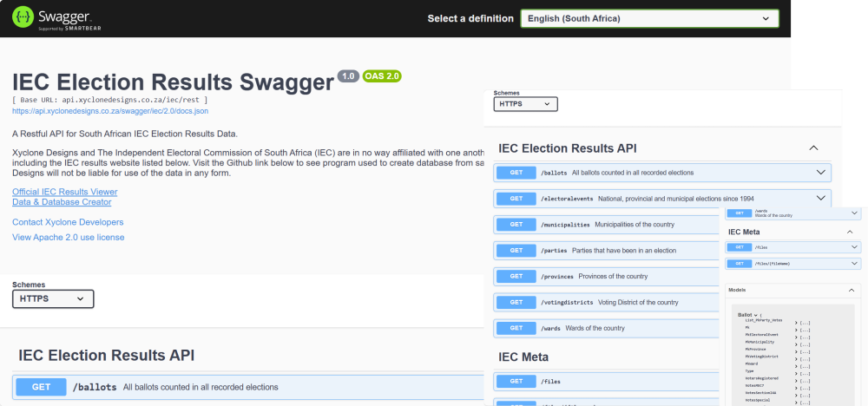This screenshot has height=406, width=868.
Task: Click the large GET /ballots badge at bottom left
Action: 41,387
